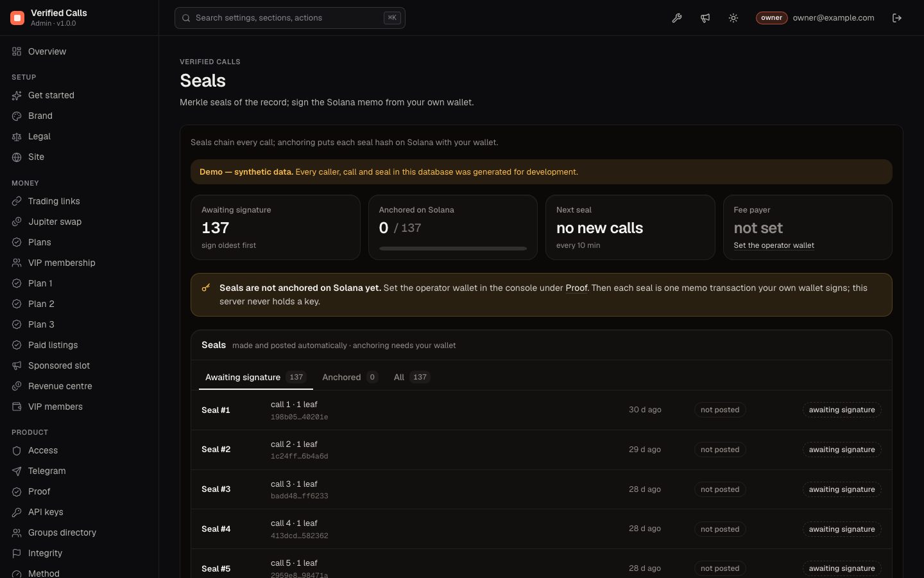Click the Jupiter swap icon
Viewport: 924px width, 578px height.
tap(17, 222)
